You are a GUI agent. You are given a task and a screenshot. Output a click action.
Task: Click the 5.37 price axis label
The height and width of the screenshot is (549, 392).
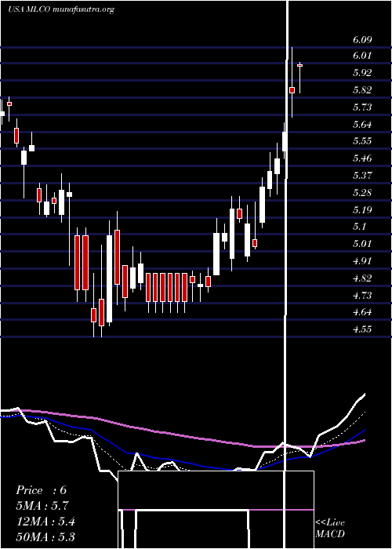[362, 176]
